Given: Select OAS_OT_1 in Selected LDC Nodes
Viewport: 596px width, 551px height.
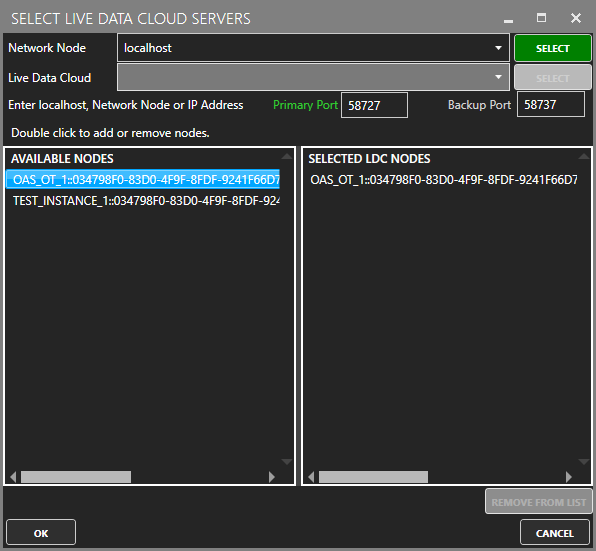Looking at the screenshot, I should (x=443, y=179).
